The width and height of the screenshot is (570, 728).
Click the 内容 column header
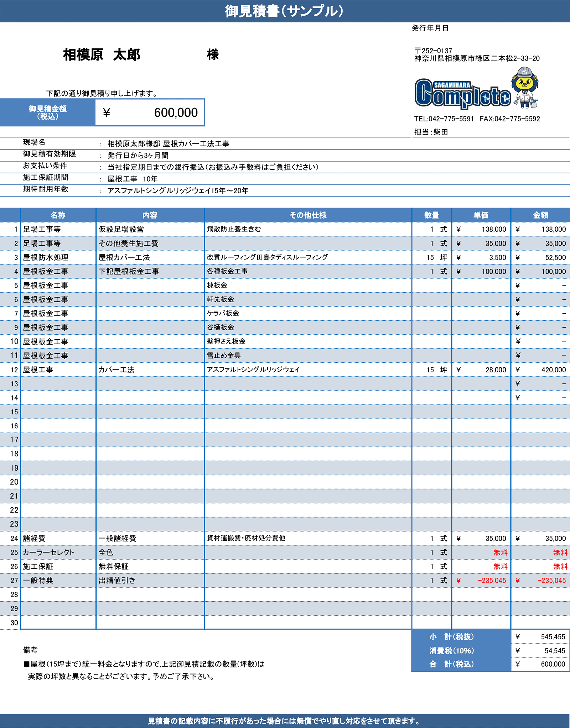[x=150, y=215]
